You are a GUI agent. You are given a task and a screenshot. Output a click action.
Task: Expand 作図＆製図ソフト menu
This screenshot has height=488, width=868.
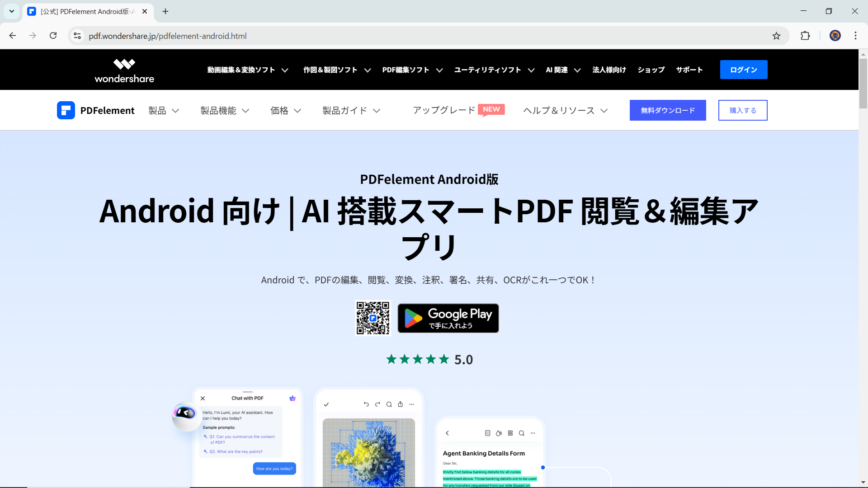[337, 70]
